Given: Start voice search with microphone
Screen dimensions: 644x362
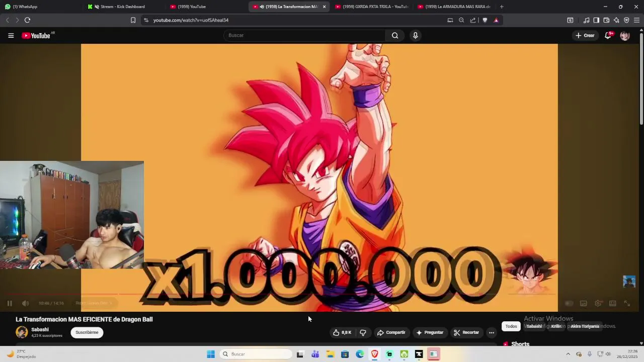Looking at the screenshot, I should coord(415,35).
